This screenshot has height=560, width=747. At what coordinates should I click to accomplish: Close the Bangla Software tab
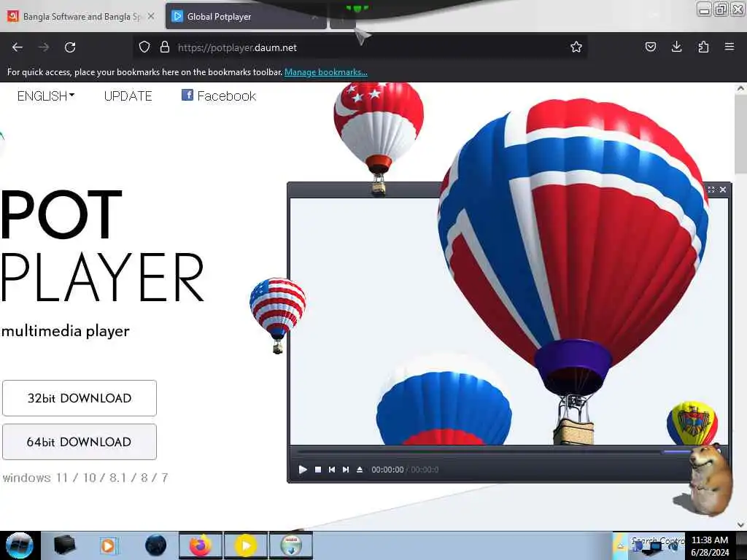click(151, 16)
